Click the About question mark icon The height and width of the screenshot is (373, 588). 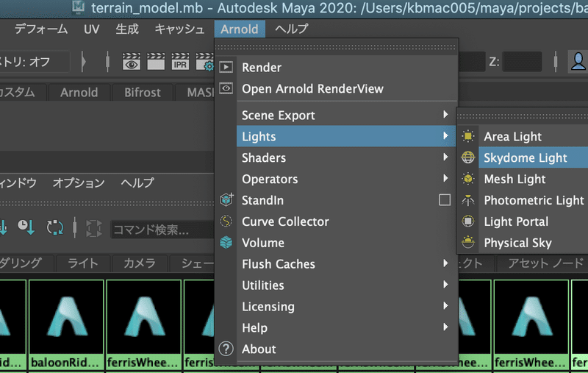(x=226, y=349)
